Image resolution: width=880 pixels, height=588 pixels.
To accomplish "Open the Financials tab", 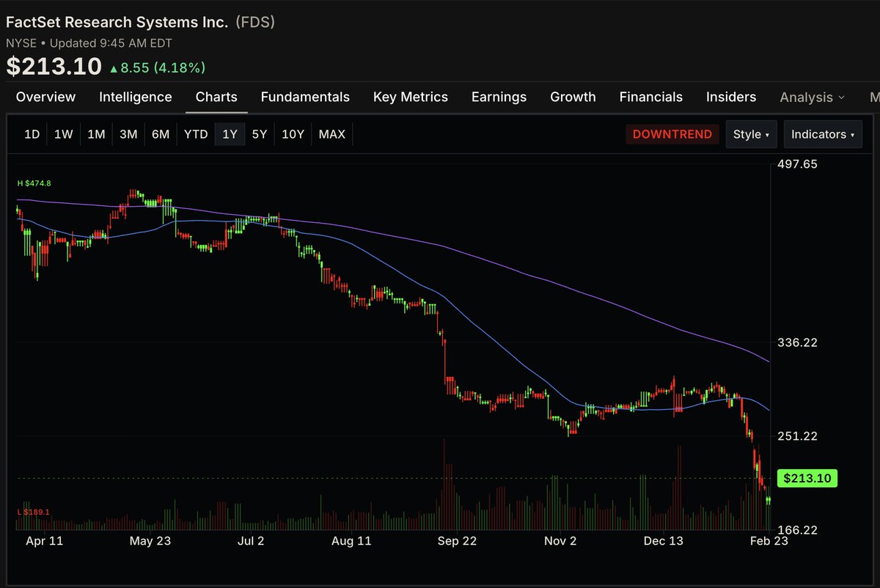I will point(651,97).
